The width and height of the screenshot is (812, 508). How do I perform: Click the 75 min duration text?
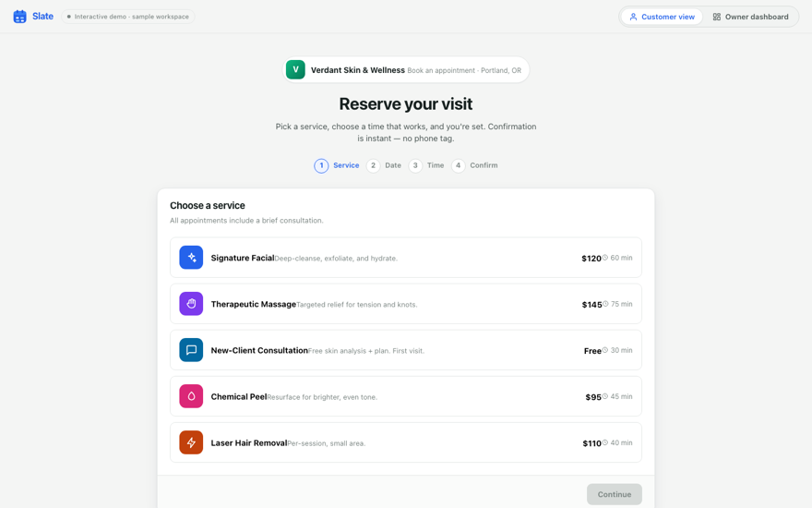pyautogui.click(x=621, y=304)
